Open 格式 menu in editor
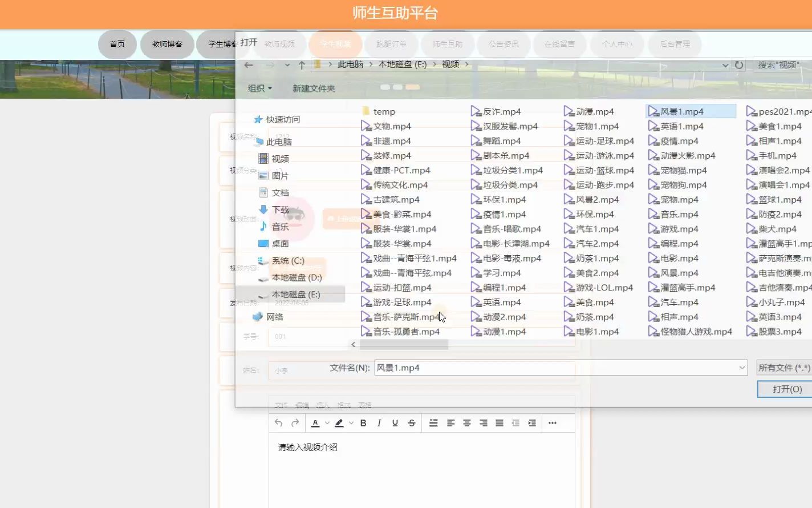 point(344,405)
